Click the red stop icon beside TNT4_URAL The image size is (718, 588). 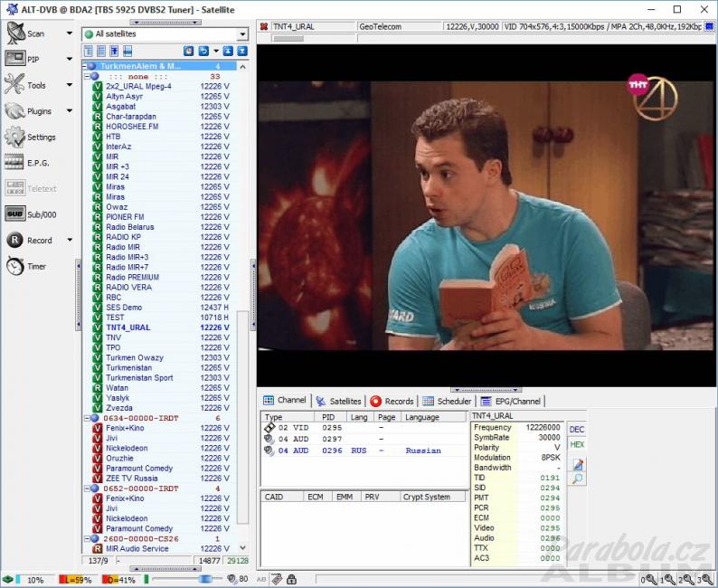coord(264,26)
